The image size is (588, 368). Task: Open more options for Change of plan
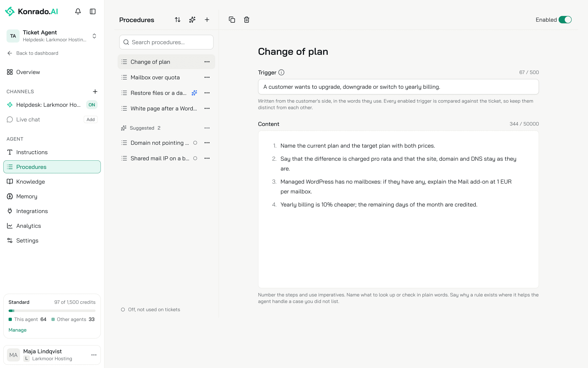pos(207,62)
